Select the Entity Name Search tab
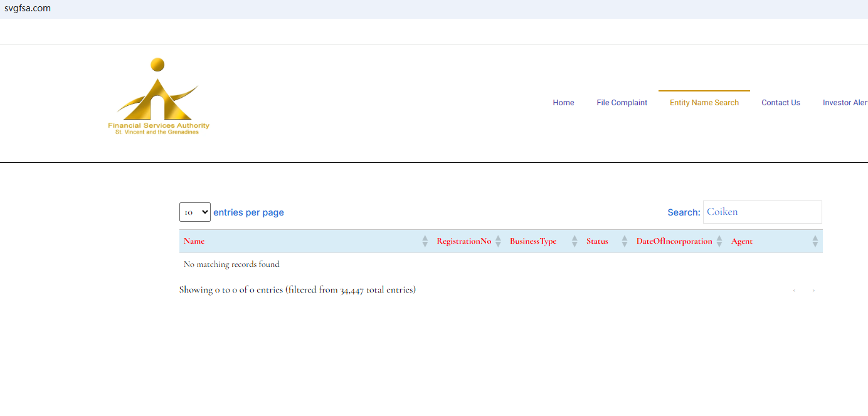This screenshot has width=868, height=416. coord(704,103)
